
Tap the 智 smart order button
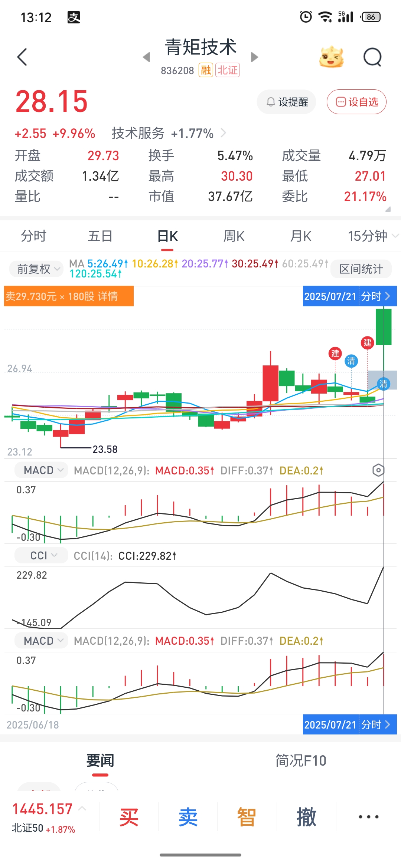(247, 817)
